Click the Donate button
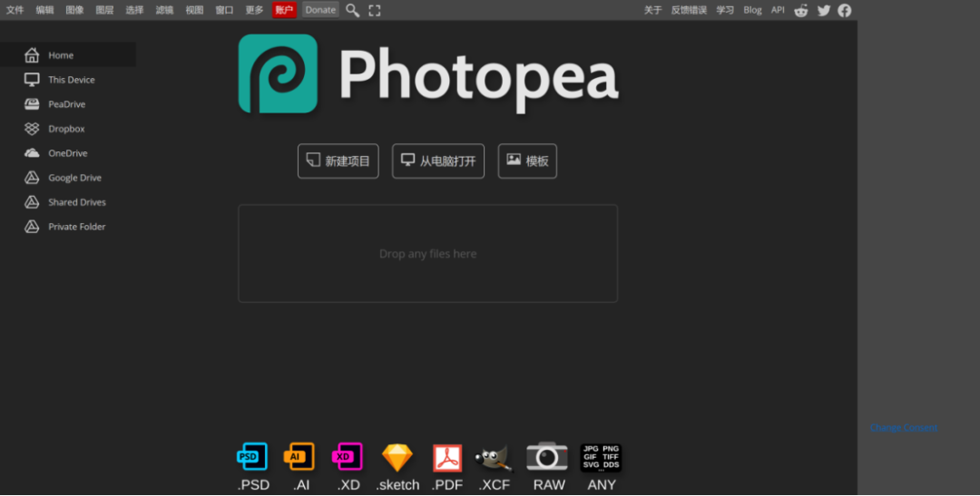The image size is (980, 496). pyautogui.click(x=320, y=10)
